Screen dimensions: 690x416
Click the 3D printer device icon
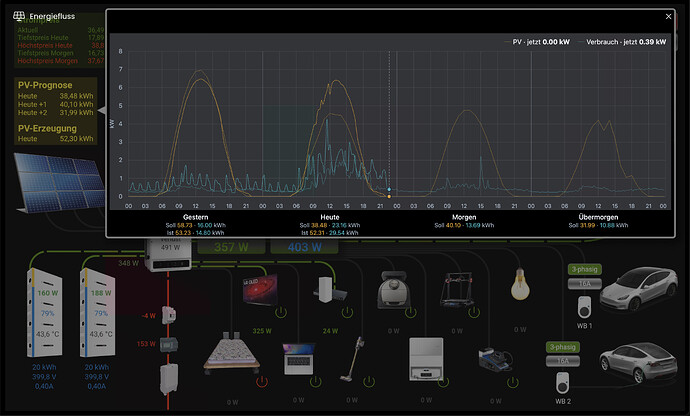click(x=458, y=289)
